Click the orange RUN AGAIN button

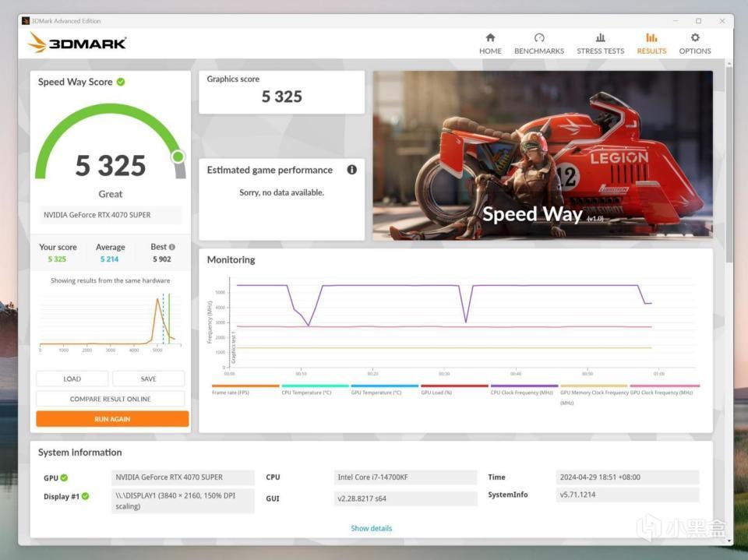click(x=112, y=419)
